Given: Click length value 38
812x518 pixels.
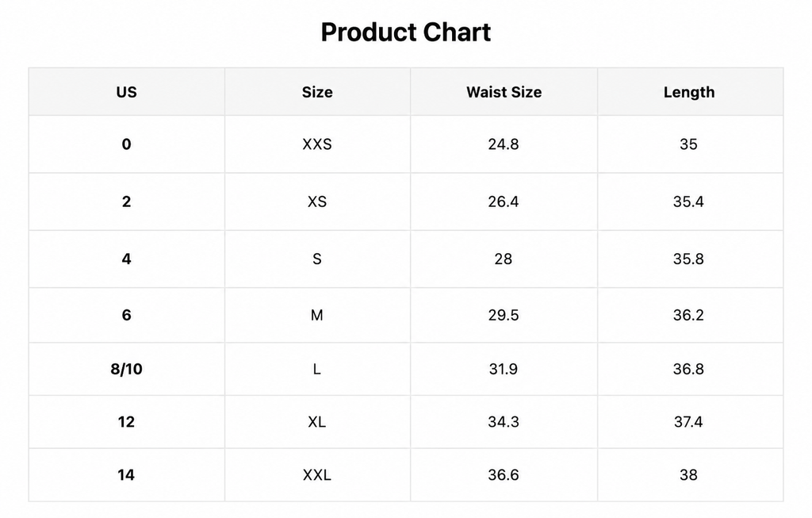Looking at the screenshot, I should [688, 474].
